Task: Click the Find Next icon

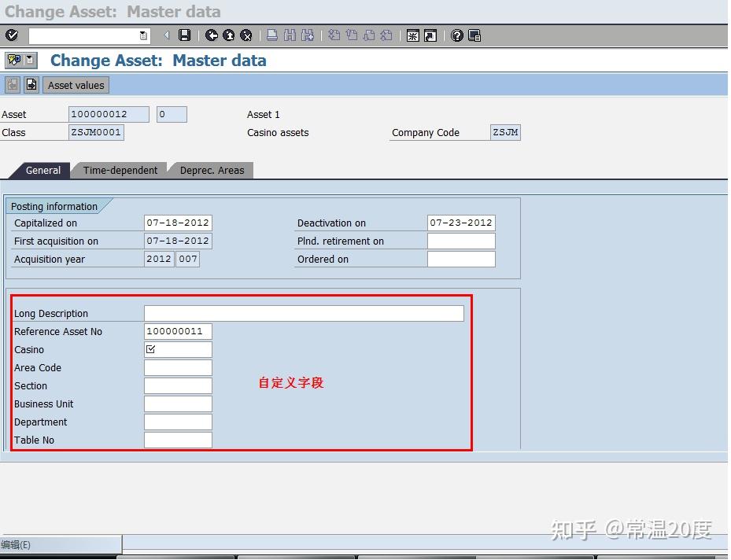Action: (x=308, y=35)
